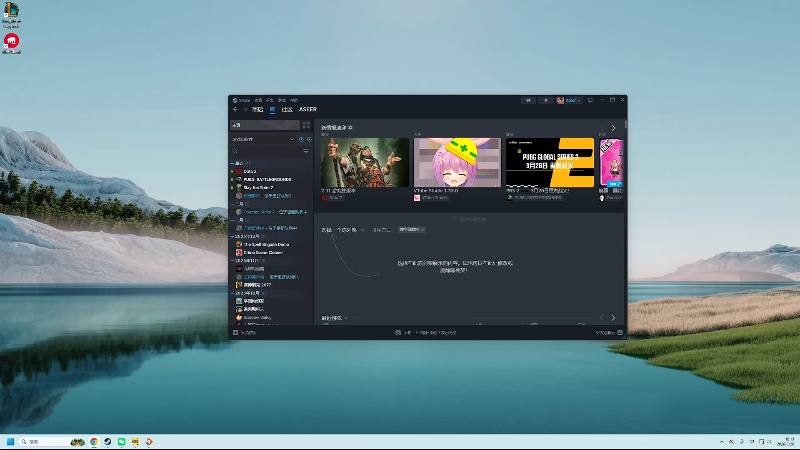Open Steam from the Windows taskbar
The height and width of the screenshot is (450, 800).
[108, 442]
